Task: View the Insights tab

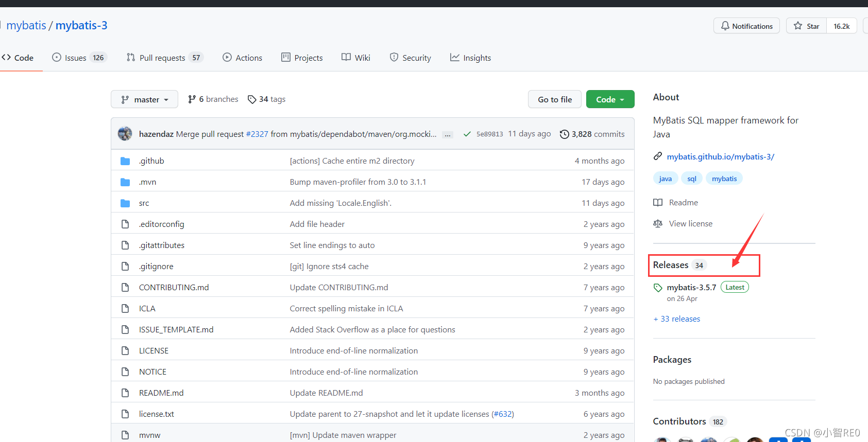Action: 470,58
